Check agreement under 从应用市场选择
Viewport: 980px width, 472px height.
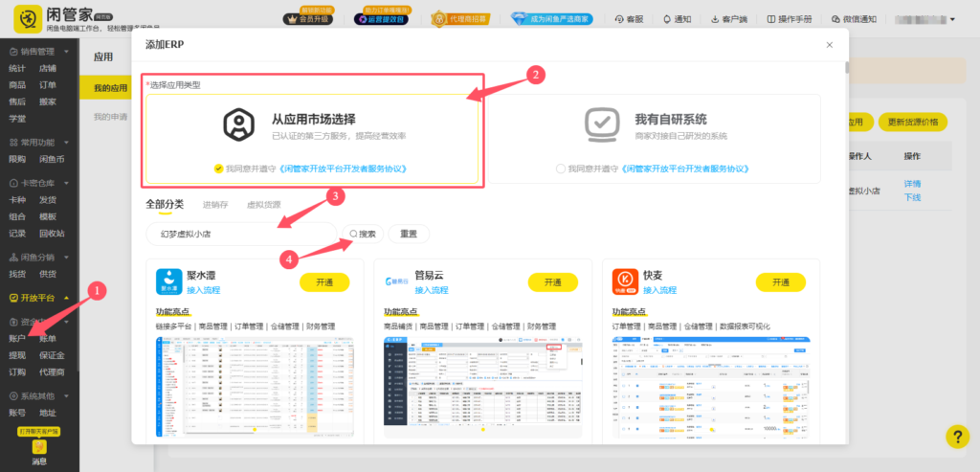(217, 169)
